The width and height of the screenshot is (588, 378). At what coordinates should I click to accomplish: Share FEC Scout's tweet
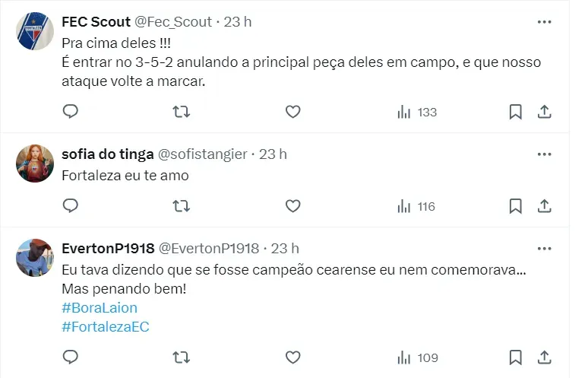pos(544,112)
